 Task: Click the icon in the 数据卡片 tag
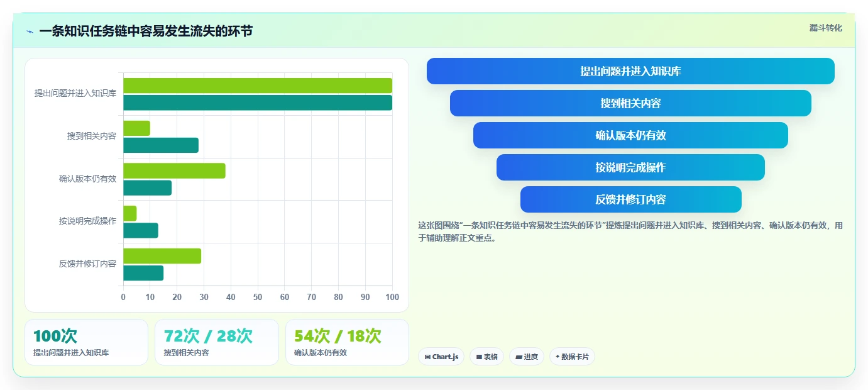point(558,357)
